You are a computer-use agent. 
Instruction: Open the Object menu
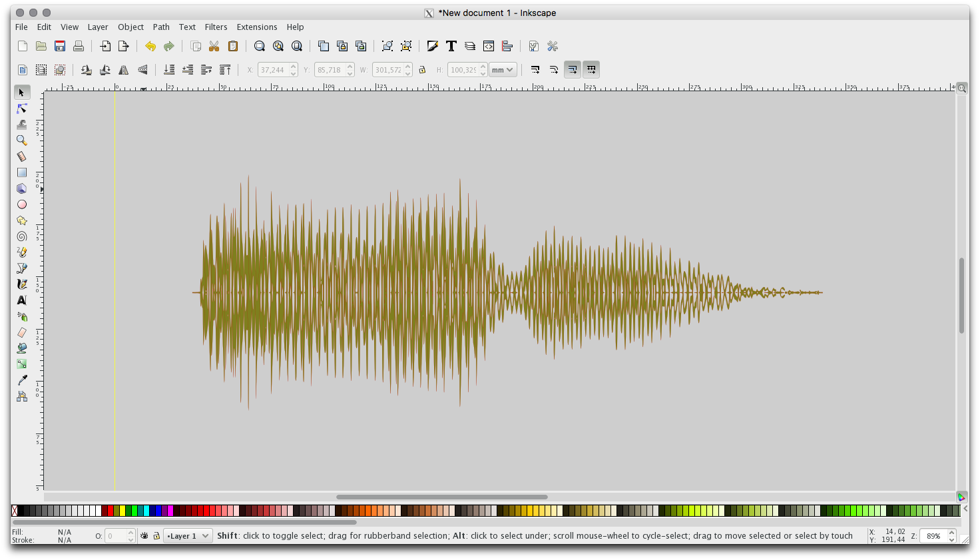tap(130, 27)
